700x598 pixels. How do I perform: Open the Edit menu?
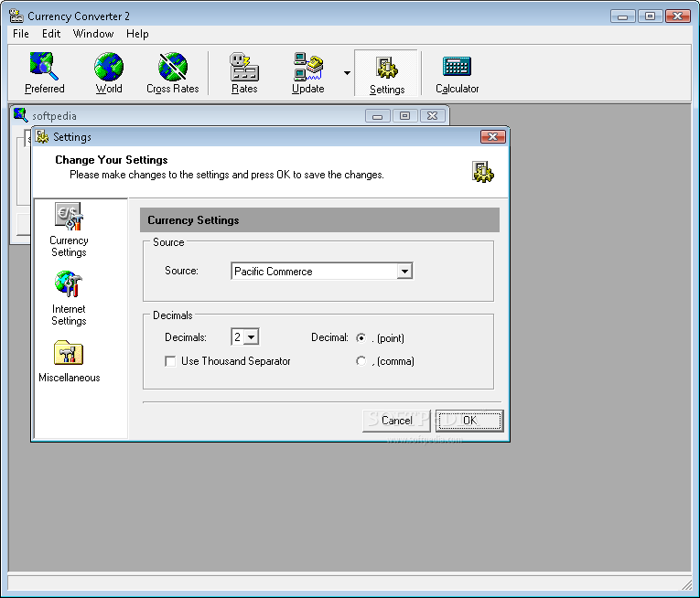(x=51, y=34)
